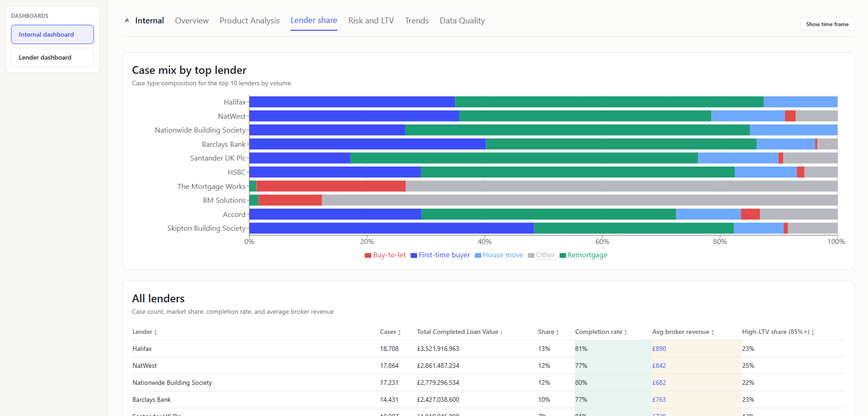Open the Show time frame selector
Image resolution: width=868 pixels, height=416 pixels.
(827, 24)
